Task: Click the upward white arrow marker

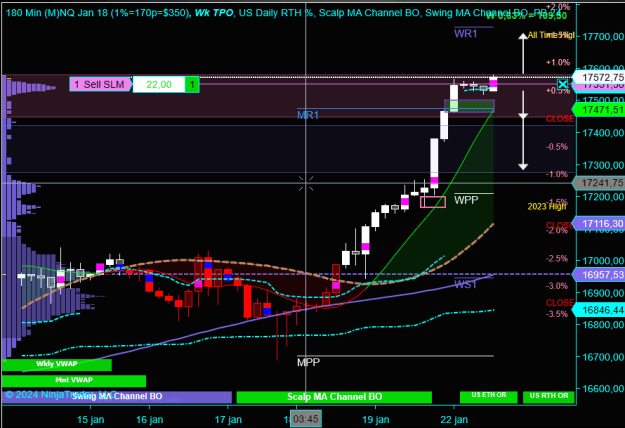Action: pos(523,54)
